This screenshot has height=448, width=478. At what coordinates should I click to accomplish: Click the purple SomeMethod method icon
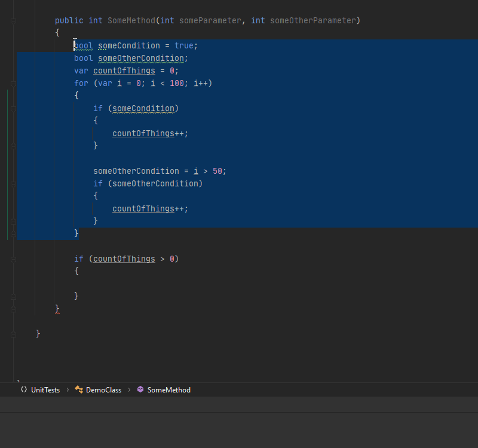[140, 389]
